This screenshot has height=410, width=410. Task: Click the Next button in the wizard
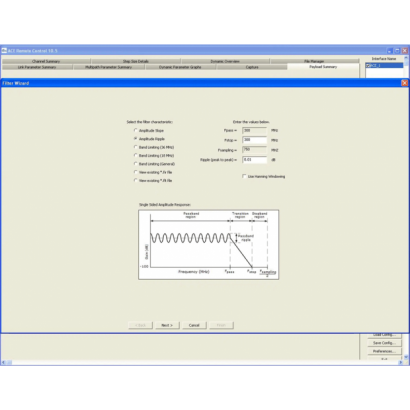click(x=167, y=325)
